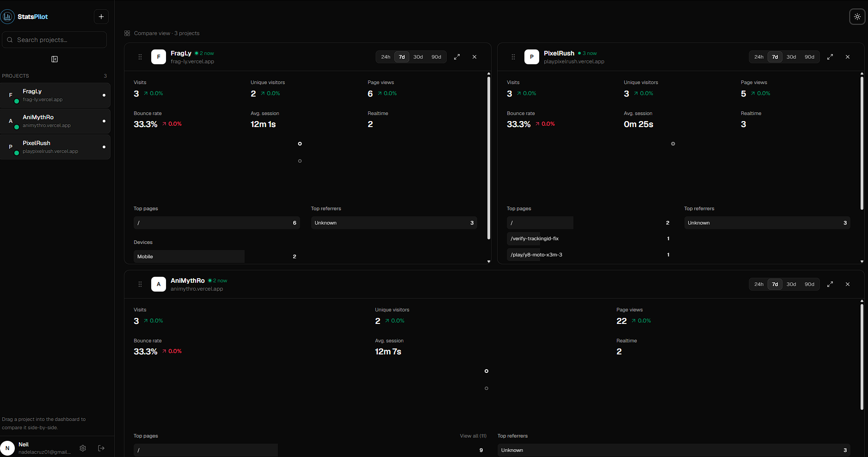This screenshot has width=868, height=457.
Task: Switch AniMythRo range to 90d
Action: (x=809, y=284)
